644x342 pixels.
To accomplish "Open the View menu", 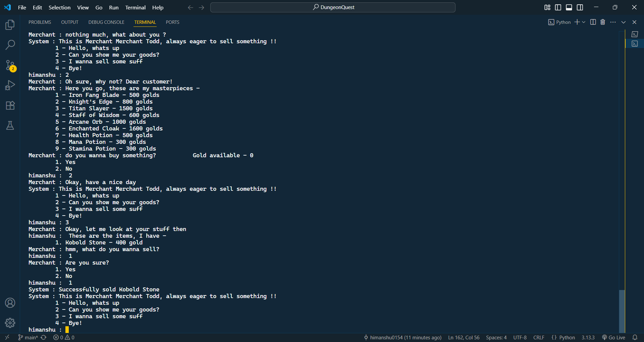I will [x=83, y=7].
